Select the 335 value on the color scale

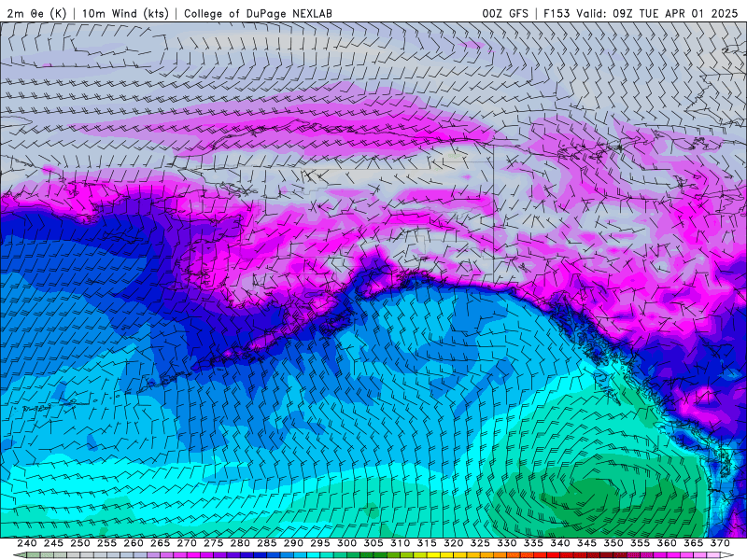[x=533, y=543]
